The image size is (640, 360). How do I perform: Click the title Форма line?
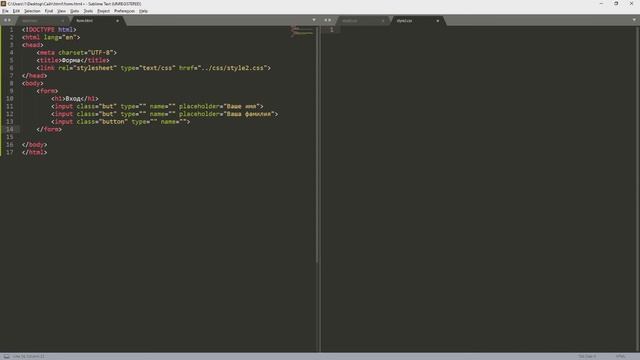(x=73, y=60)
